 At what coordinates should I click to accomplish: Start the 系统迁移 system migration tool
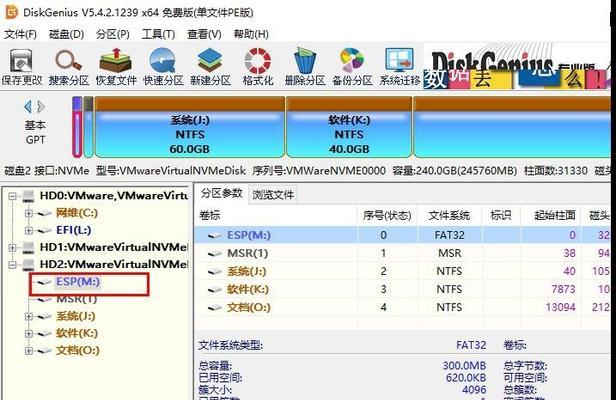(x=400, y=67)
